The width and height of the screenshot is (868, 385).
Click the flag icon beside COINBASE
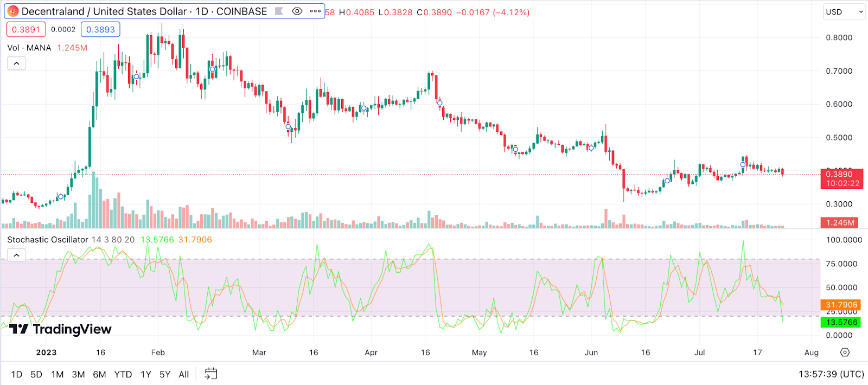click(x=279, y=11)
